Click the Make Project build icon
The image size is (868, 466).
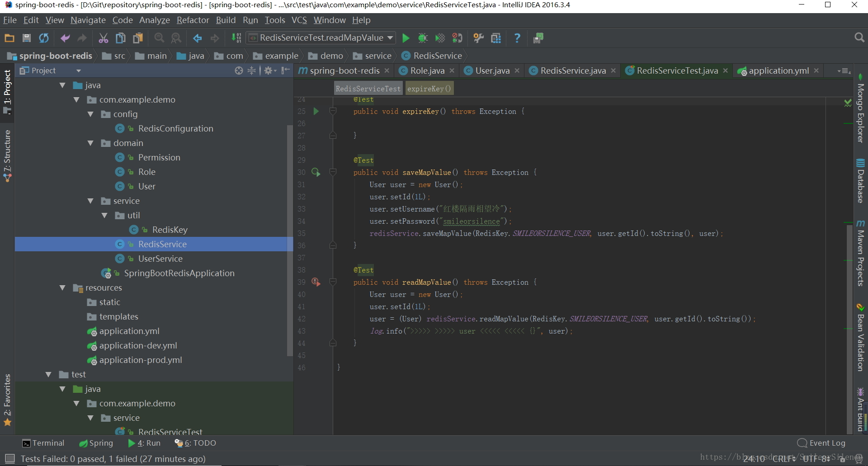pos(236,38)
